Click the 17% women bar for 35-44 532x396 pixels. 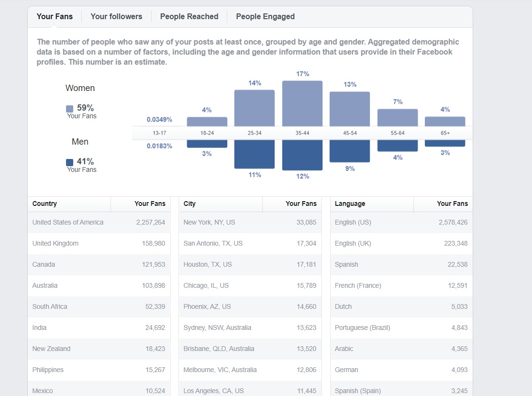(x=302, y=103)
